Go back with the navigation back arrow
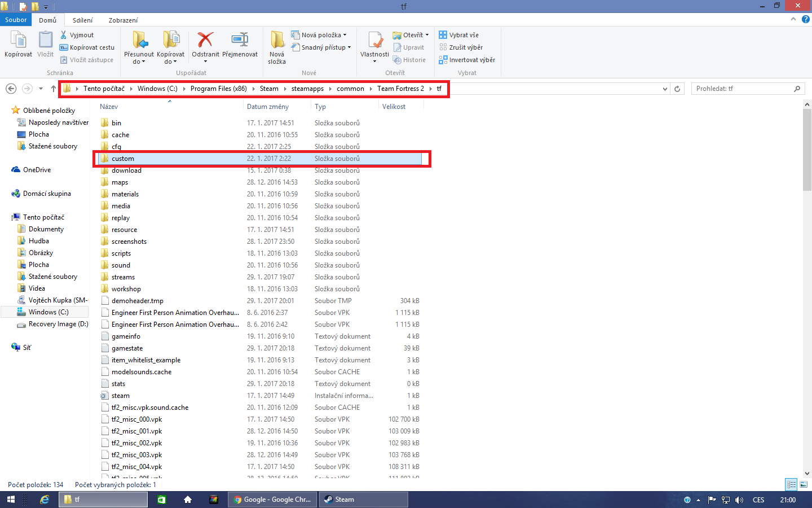The height and width of the screenshot is (508, 812). click(11, 89)
